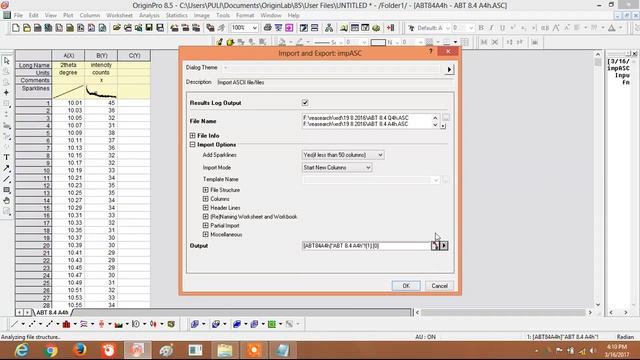This screenshot has height=360, width=640.
Task: Select column header B(Y)
Action: point(101,56)
